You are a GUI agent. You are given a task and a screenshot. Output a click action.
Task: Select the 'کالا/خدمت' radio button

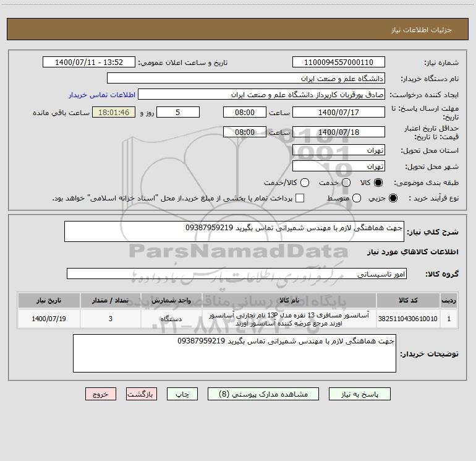305,183
